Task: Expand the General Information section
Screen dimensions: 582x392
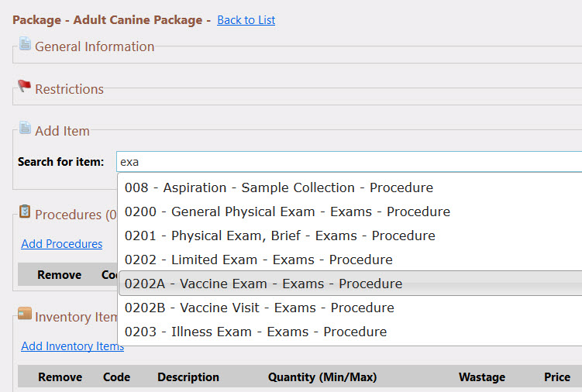Action: point(95,46)
